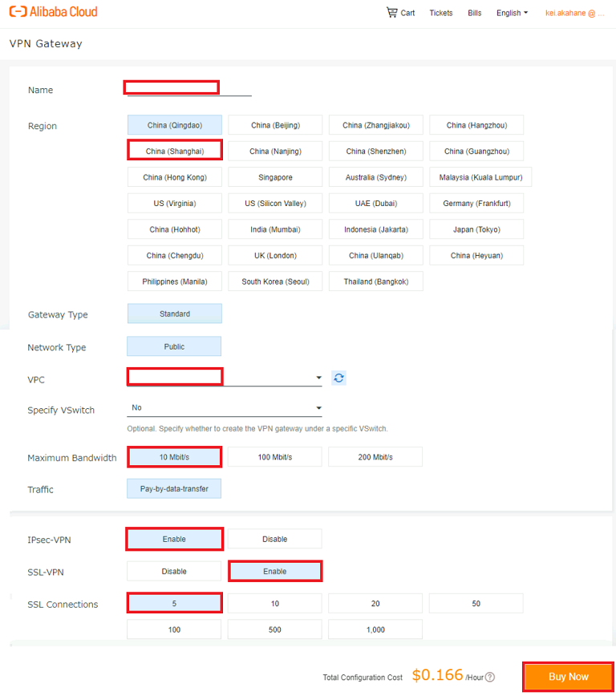Viewport: 616px width, 700px height.
Task: Set maximum bandwidth to 200 Mbit/s
Action: tap(375, 457)
